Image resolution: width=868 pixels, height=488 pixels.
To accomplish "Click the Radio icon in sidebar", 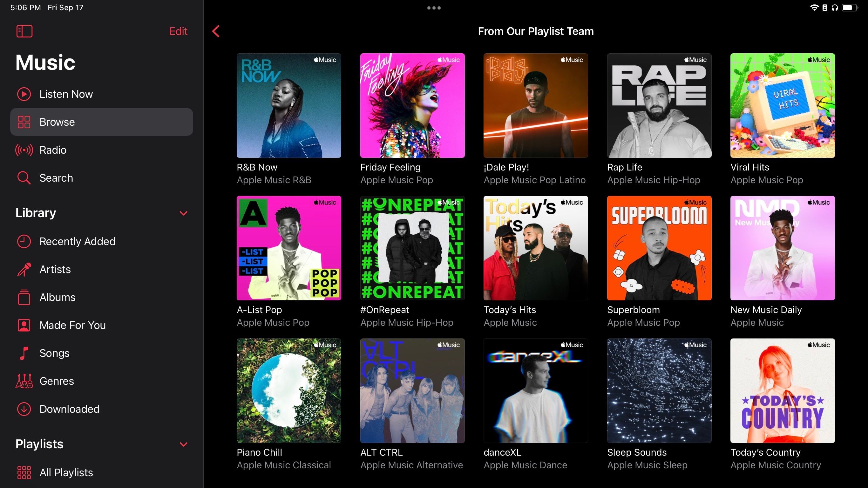I will 23,150.
